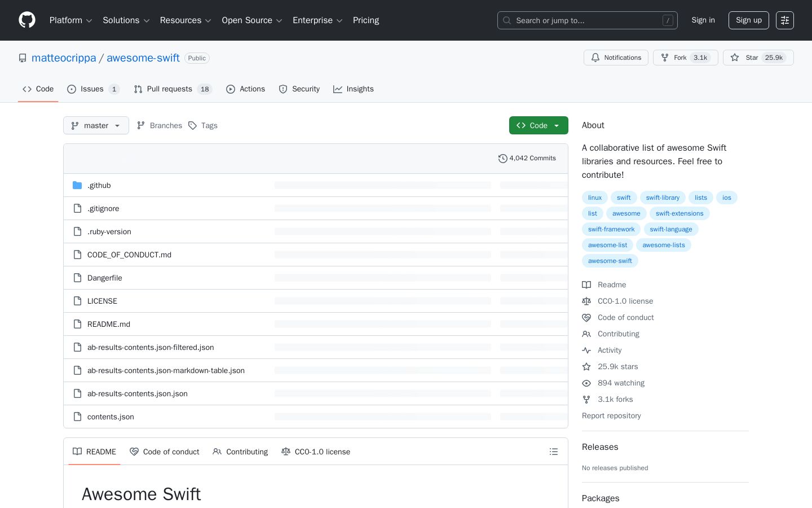Click the fork icon in Fork button

pyautogui.click(x=665, y=58)
